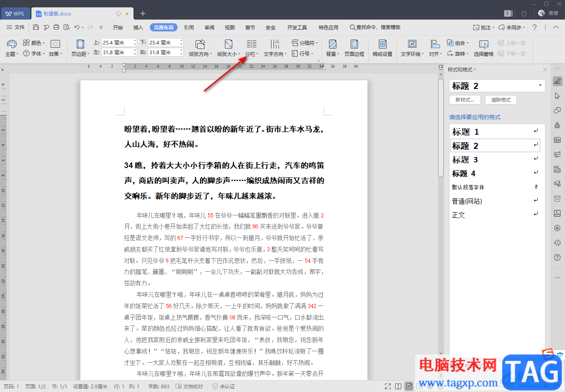Increase the bottom margin with up stepper
This screenshot has height=392, width=565.
(x=181, y=40)
